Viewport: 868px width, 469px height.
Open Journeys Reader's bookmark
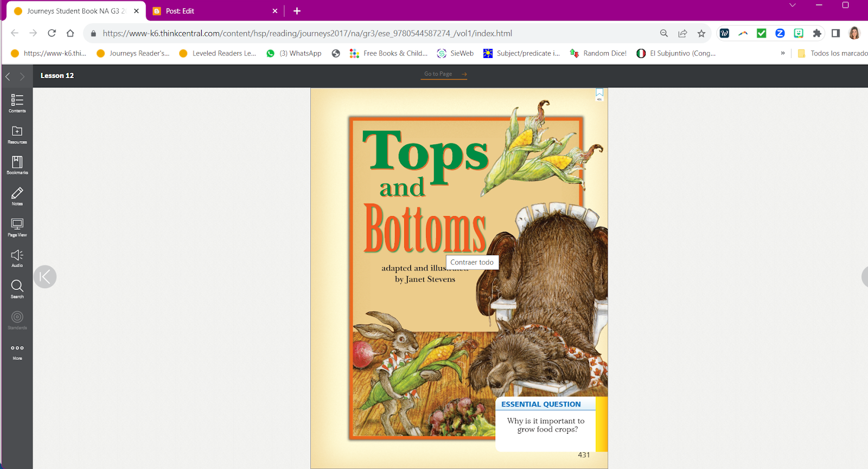(133, 53)
